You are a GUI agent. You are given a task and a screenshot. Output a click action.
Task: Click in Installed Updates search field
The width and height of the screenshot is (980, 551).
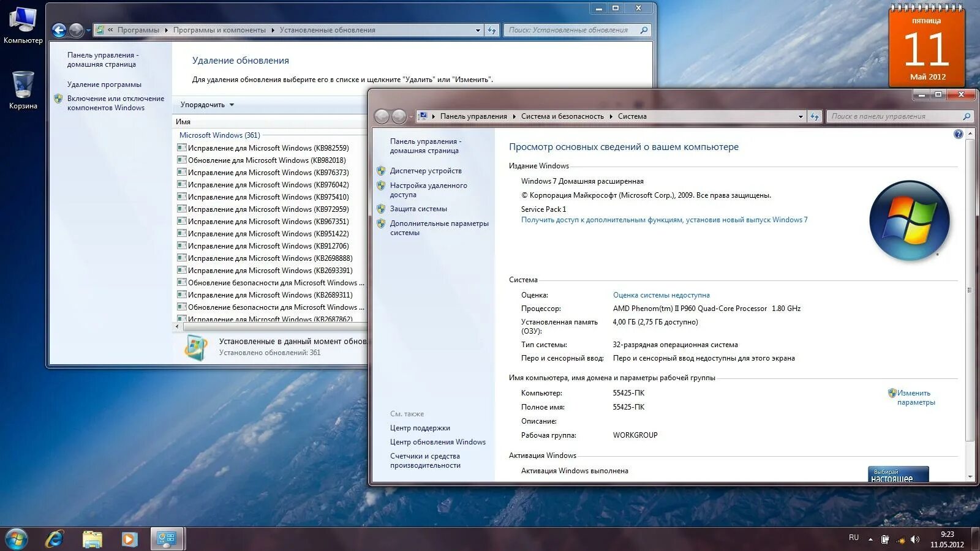click(x=571, y=30)
